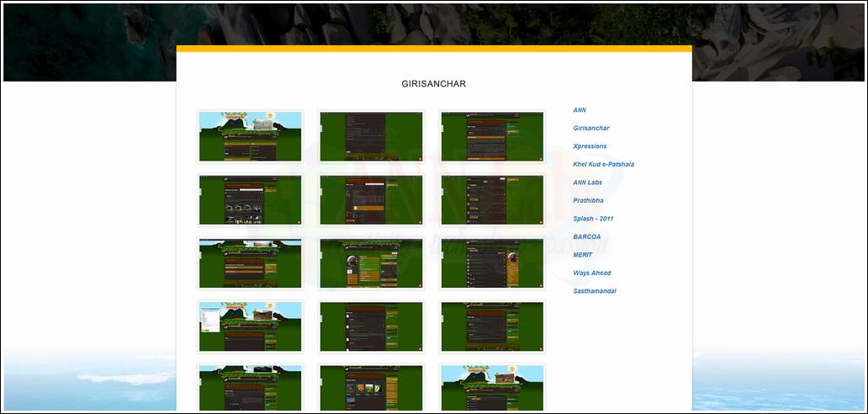868x414 pixels.
Task: Open second-row thumbnail showing the photo grid
Action: tap(250, 199)
